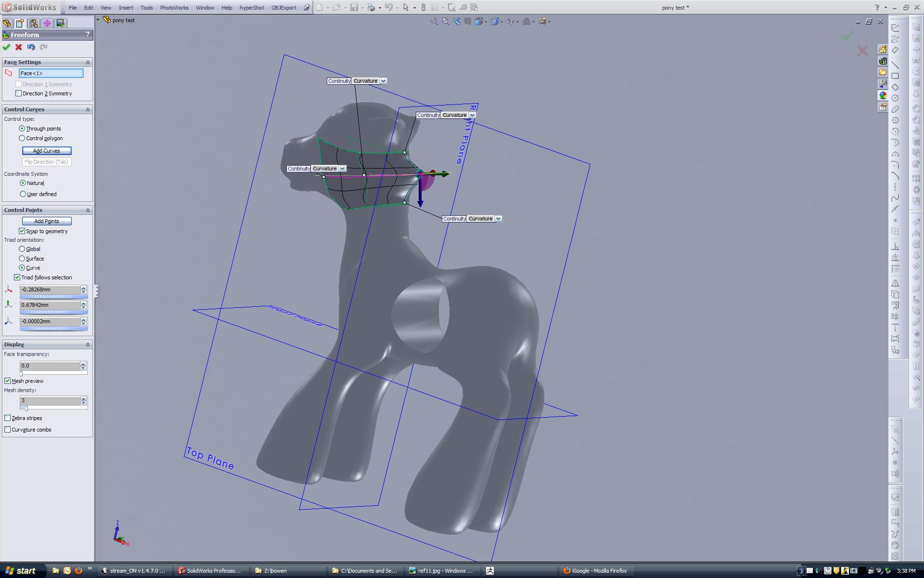Viewport: 924px width, 578px height.
Task: Collapse the Face Settings section
Action: (x=88, y=63)
